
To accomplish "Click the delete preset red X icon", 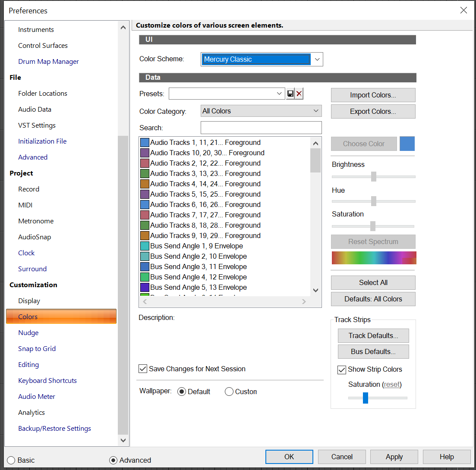I will point(299,94).
